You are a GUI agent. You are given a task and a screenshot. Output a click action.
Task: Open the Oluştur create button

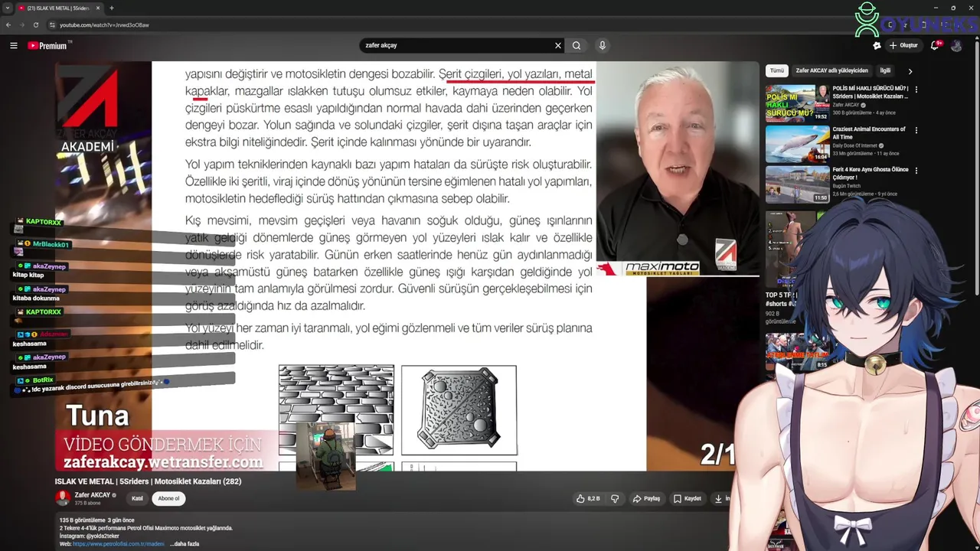tap(904, 46)
